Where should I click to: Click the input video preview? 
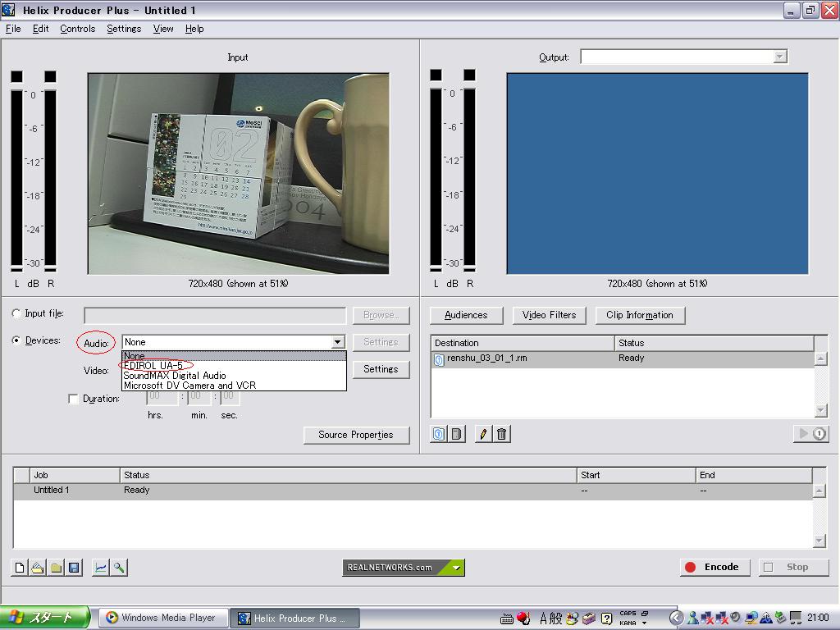pyautogui.click(x=239, y=174)
